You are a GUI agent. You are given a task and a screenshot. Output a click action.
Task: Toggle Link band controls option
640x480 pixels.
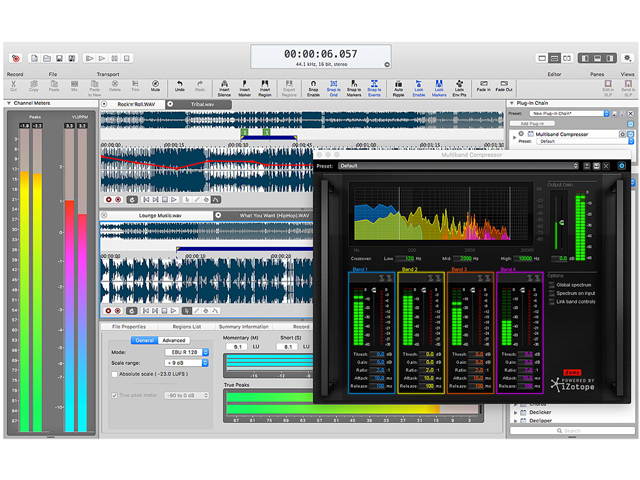(x=552, y=302)
